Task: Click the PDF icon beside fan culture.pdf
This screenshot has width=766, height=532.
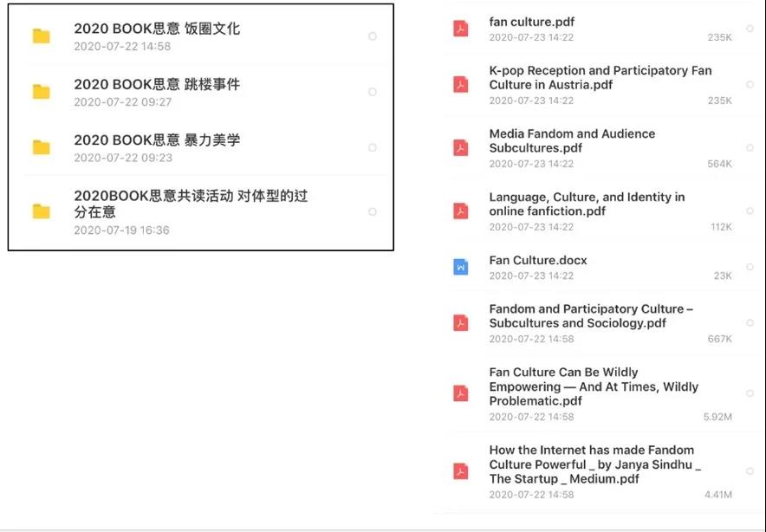Action: click(460, 29)
